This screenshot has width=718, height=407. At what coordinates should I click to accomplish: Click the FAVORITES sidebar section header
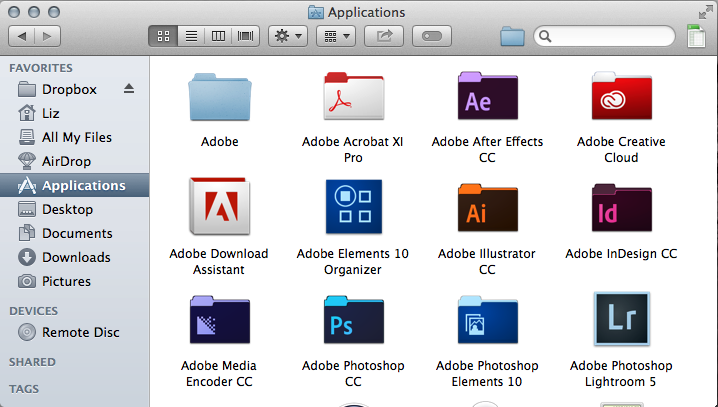tap(41, 68)
